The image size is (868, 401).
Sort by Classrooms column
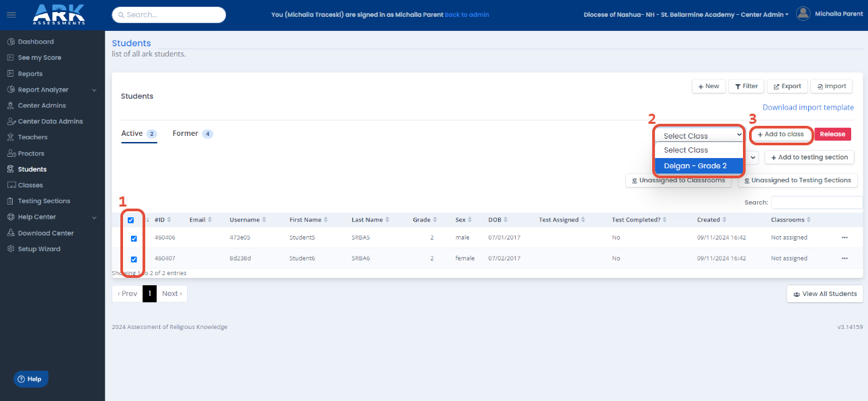pyautogui.click(x=792, y=220)
